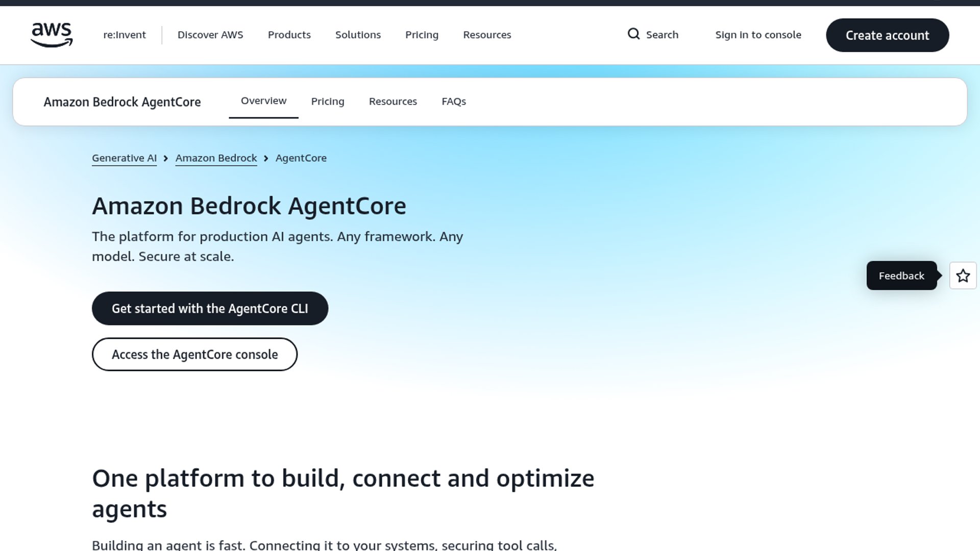The image size is (980, 551).
Task: Switch to the AgentCore Pricing tab
Action: (x=328, y=102)
